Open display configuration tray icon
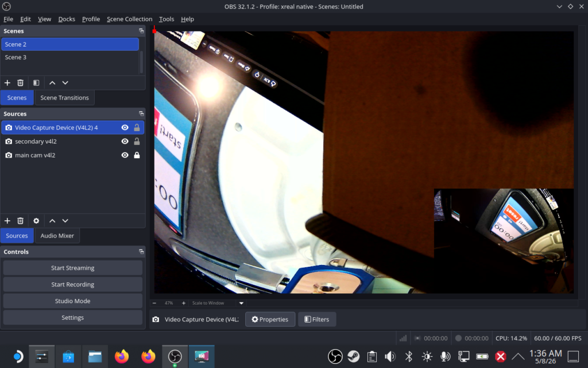This screenshot has width=588, height=368. point(463,356)
